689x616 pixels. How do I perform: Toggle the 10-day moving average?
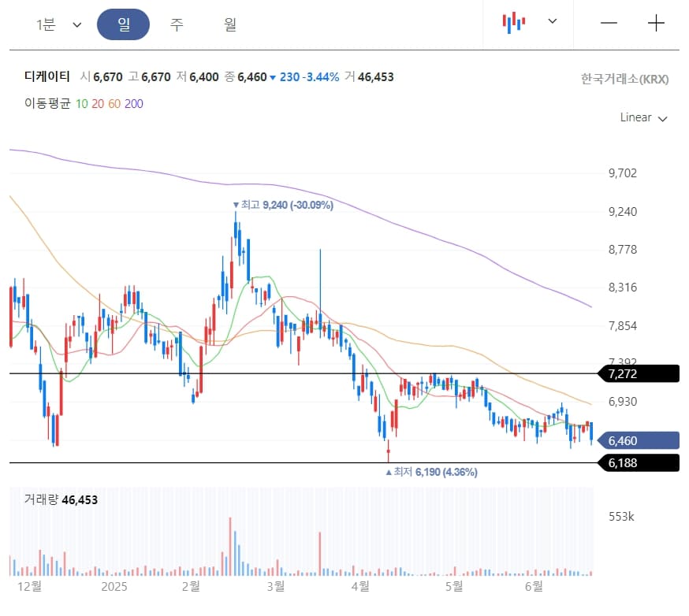coord(82,104)
